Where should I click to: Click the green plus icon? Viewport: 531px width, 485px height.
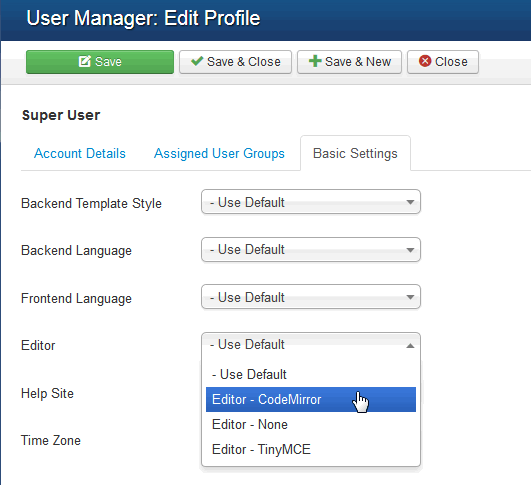315,61
